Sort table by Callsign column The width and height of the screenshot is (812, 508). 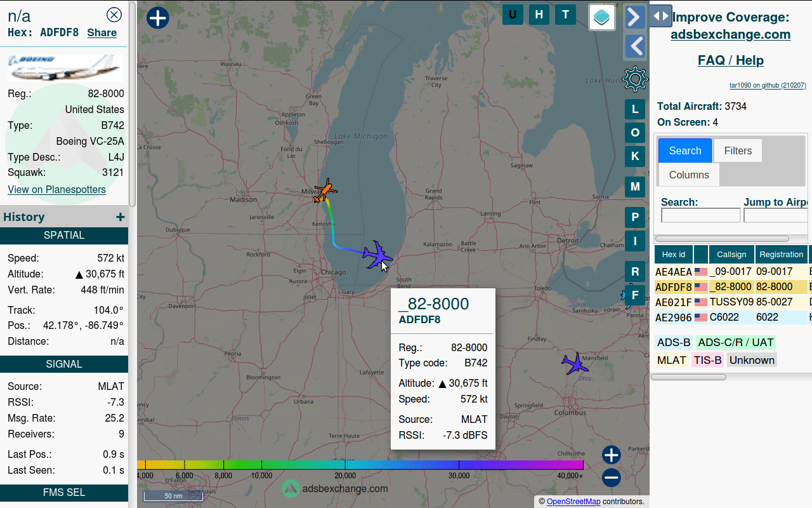click(x=731, y=254)
